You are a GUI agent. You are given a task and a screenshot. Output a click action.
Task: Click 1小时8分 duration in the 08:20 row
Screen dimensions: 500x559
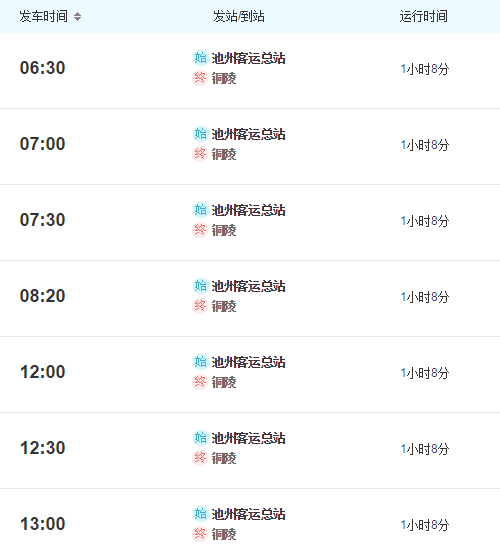coord(425,297)
